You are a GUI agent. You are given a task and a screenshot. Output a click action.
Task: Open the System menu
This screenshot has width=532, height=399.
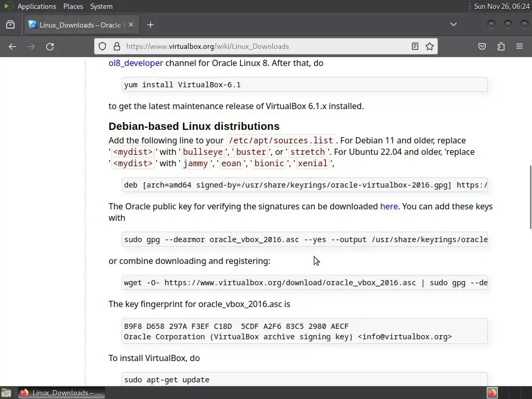[x=101, y=6]
